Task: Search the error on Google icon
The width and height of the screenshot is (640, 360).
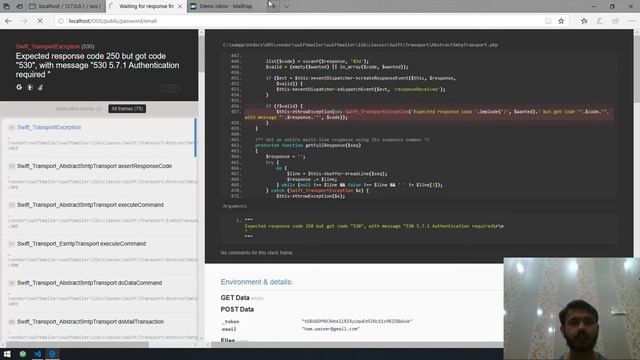Action: pos(19,87)
